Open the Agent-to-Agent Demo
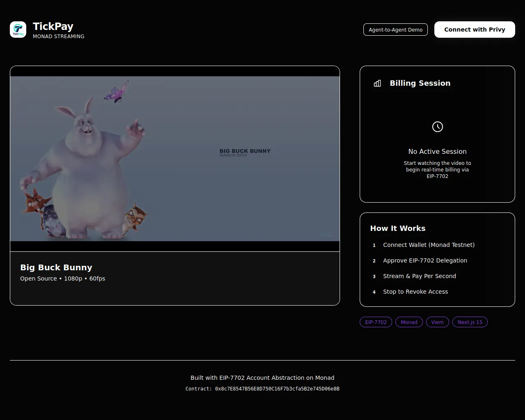The image size is (525, 420). pyautogui.click(x=395, y=30)
